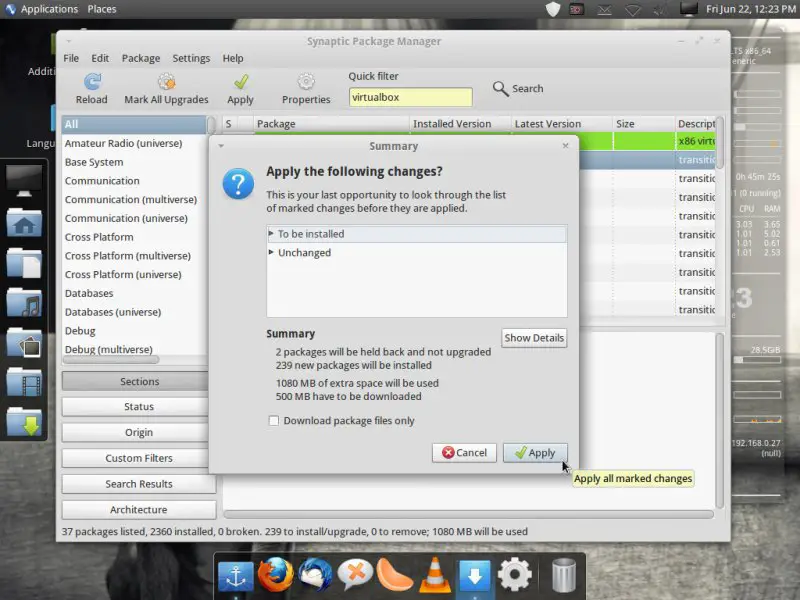800x600 pixels.
Task: Open the Pictures folder in the left dock
Action: (24, 342)
